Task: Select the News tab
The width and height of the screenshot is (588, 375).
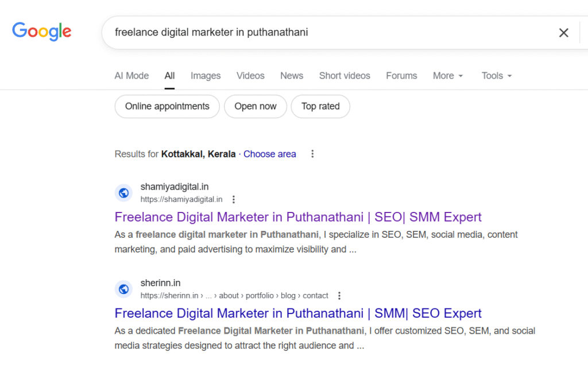Action: [x=292, y=76]
